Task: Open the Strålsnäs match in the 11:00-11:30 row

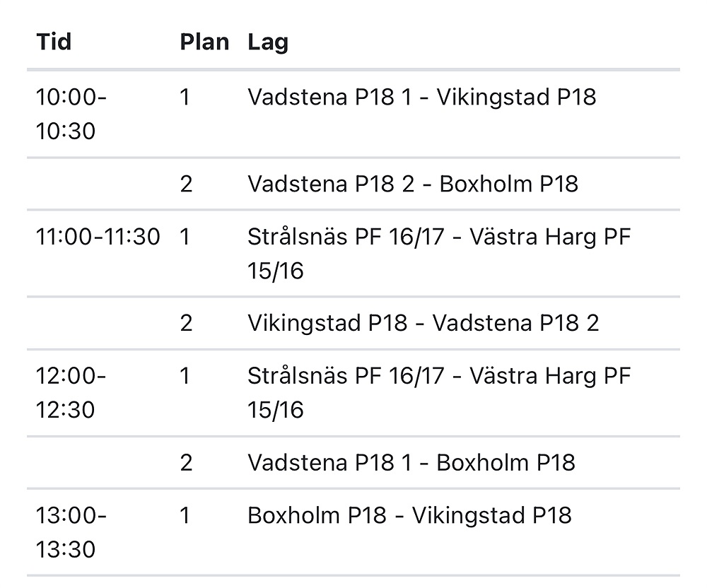Action: pyautogui.click(x=438, y=253)
